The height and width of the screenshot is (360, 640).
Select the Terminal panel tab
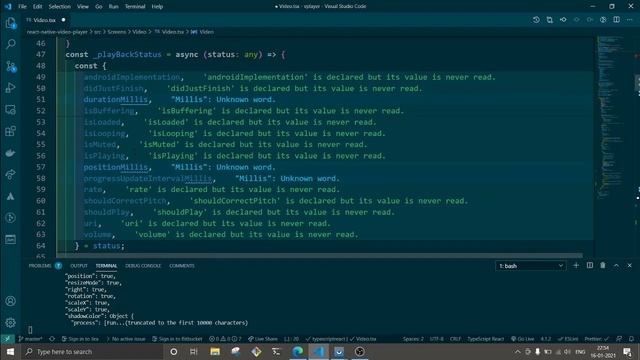pos(106,266)
